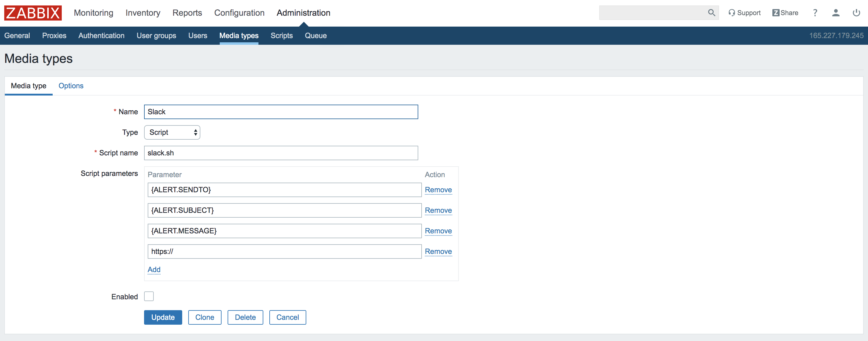Click the Script name input field
This screenshot has width=868, height=341.
click(280, 153)
